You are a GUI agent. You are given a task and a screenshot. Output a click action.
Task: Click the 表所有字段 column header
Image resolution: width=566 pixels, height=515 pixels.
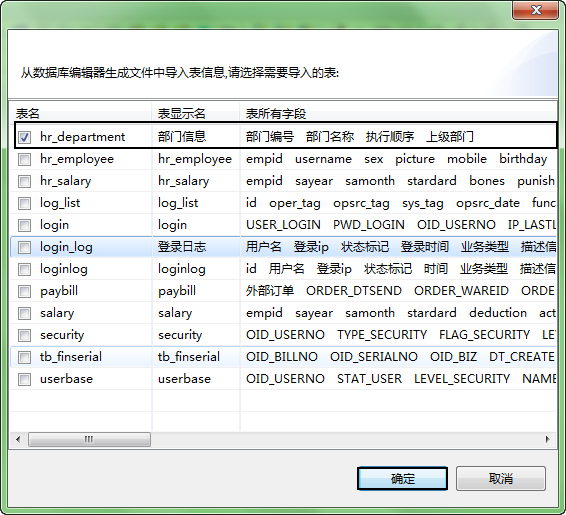point(398,114)
